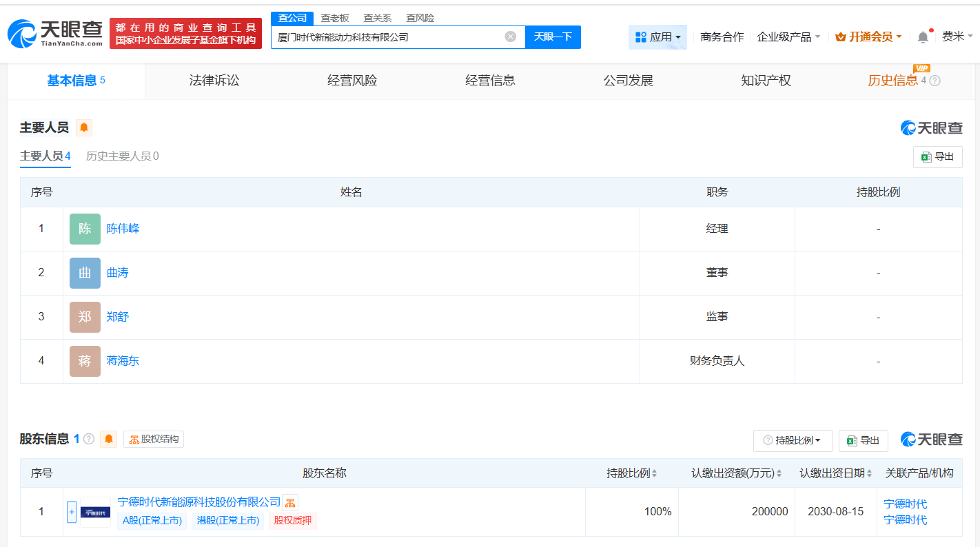Open the 知识产权 tab
The height and width of the screenshot is (547, 980).
pos(766,81)
